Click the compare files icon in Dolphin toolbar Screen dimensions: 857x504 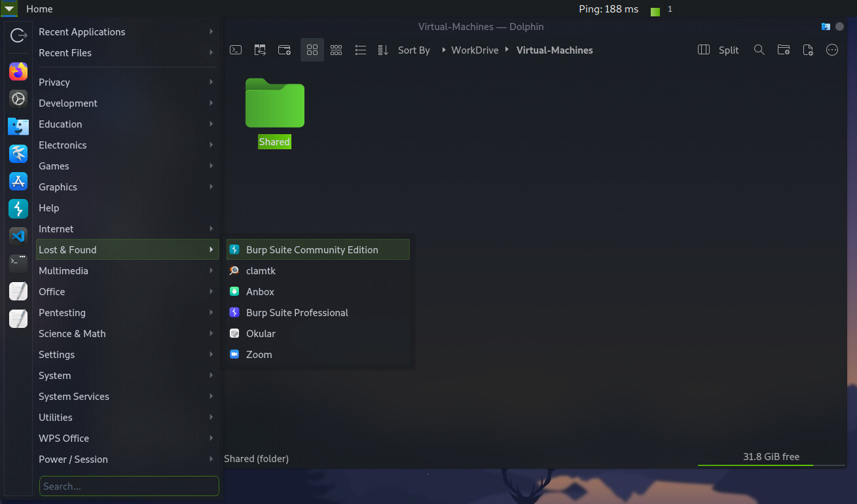260,50
